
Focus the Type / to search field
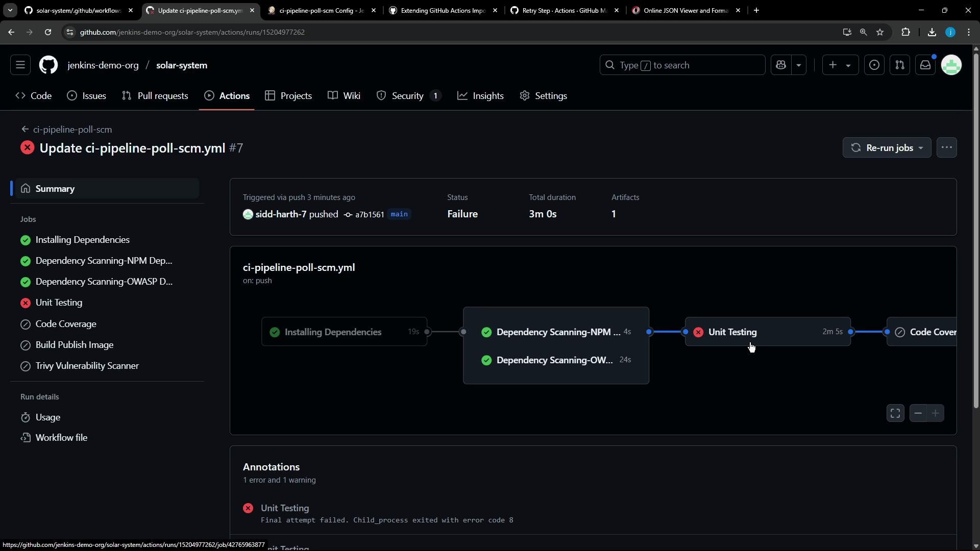click(x=682, y=65)
